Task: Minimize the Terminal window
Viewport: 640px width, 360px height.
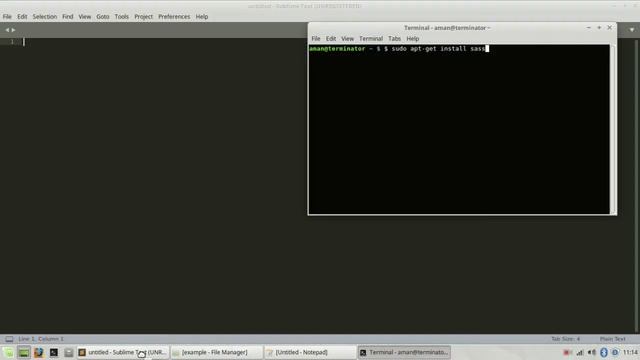Action: click(589, 28)
